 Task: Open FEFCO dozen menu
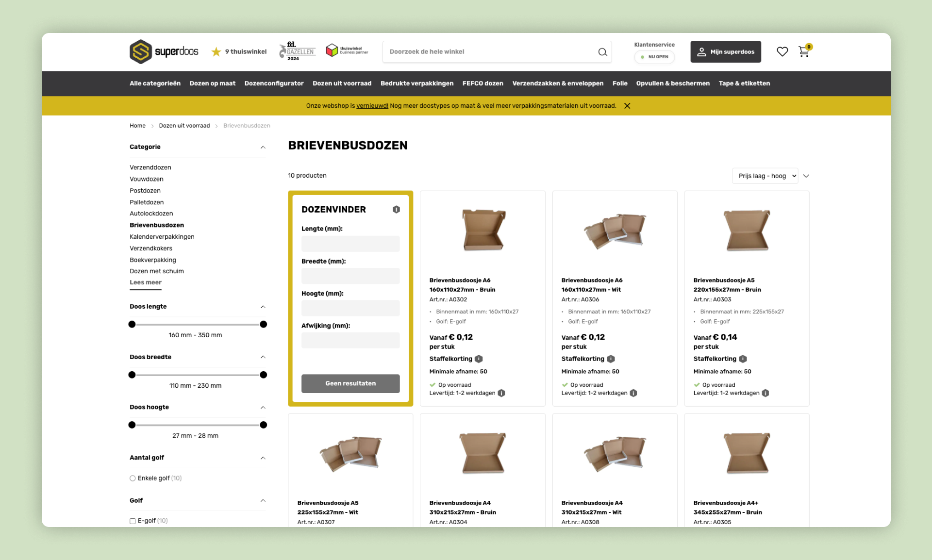point(483,83)
